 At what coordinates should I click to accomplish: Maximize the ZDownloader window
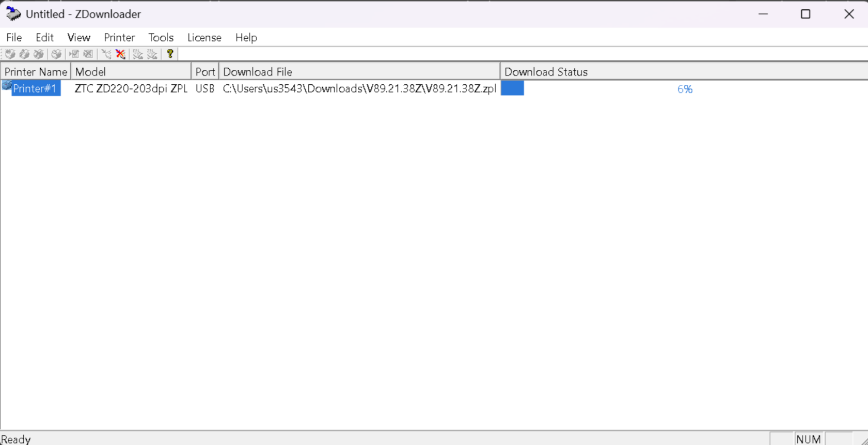point(806,14)
